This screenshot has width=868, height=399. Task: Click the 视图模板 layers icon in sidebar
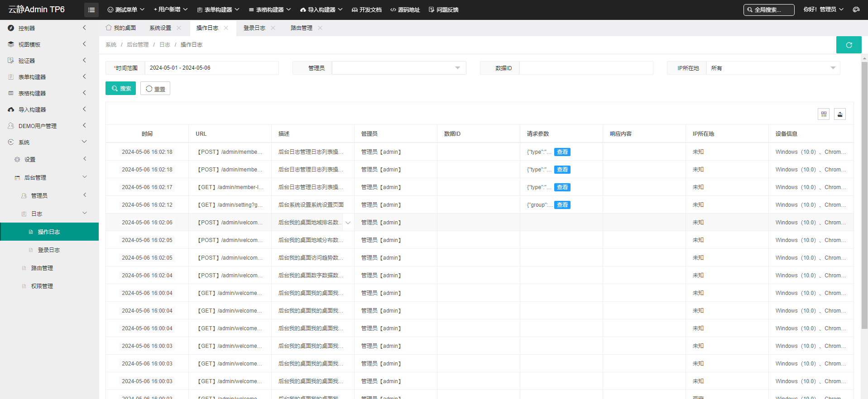[x=11, y=44]
